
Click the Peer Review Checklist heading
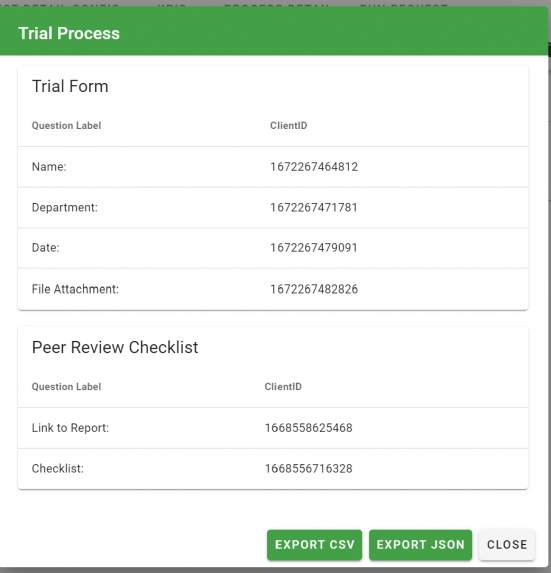(115, 347)
